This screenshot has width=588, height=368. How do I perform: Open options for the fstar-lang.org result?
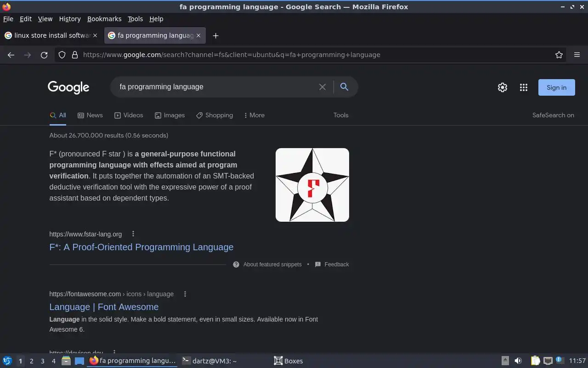tap(133, 234)
